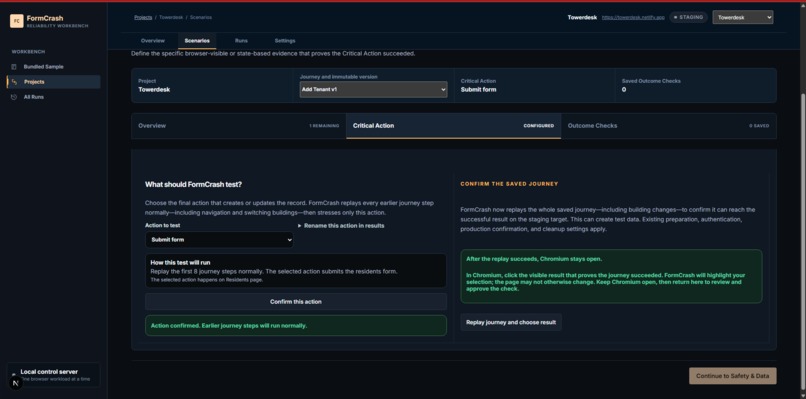Open the Outcome Checks step tab
Viewport: 806px width, 399px height.
[668, 126]
